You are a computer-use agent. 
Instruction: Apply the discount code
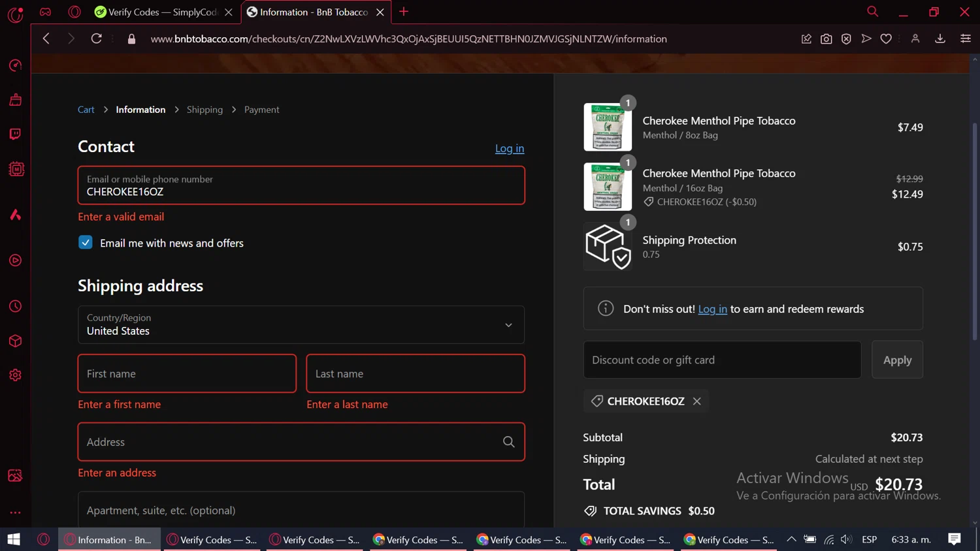click(x=897, y=360)
